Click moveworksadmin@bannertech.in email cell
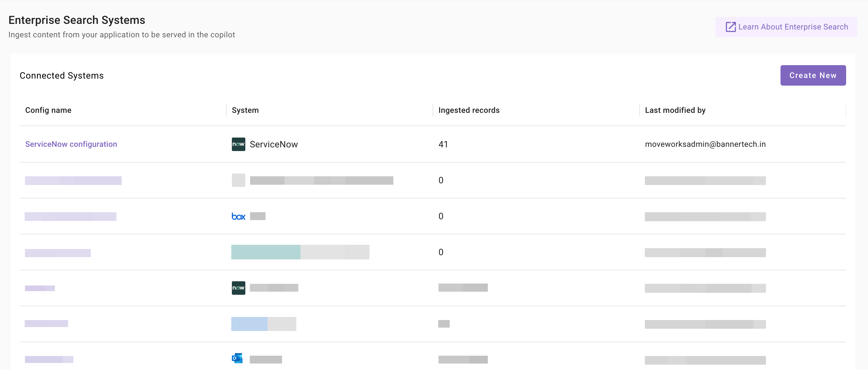Viewport: 868px width, 370px height. pos(705,144)
